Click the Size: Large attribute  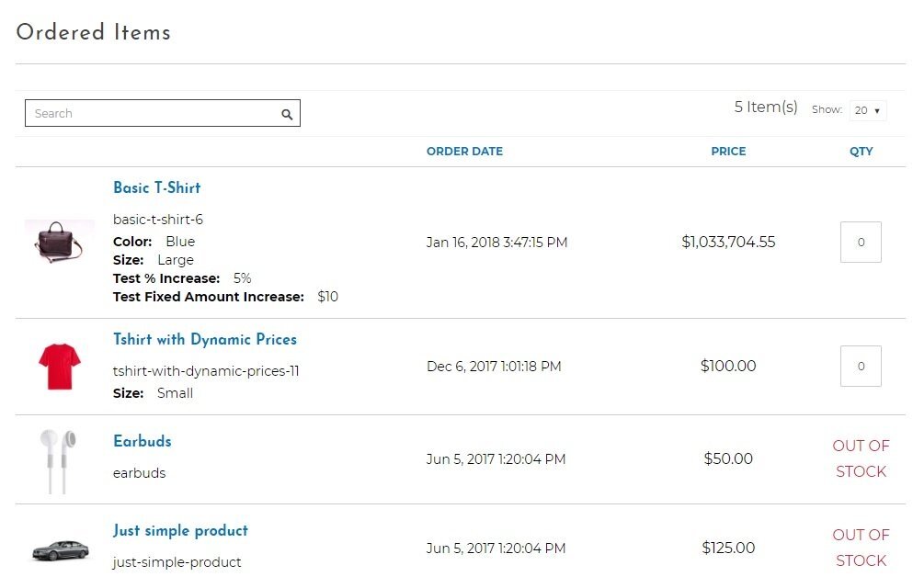[x=154, y=260]
